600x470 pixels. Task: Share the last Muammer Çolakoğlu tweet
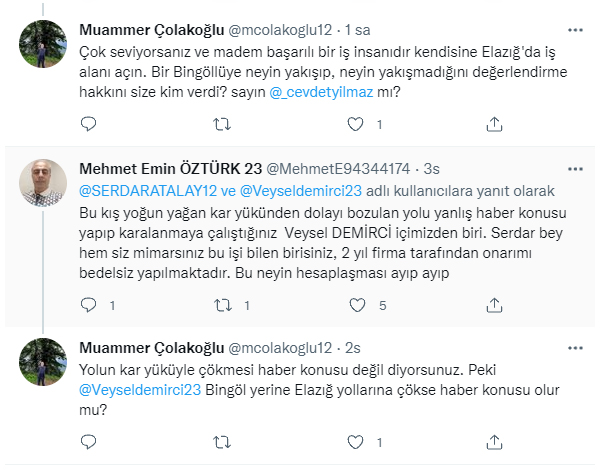point(494,442)
